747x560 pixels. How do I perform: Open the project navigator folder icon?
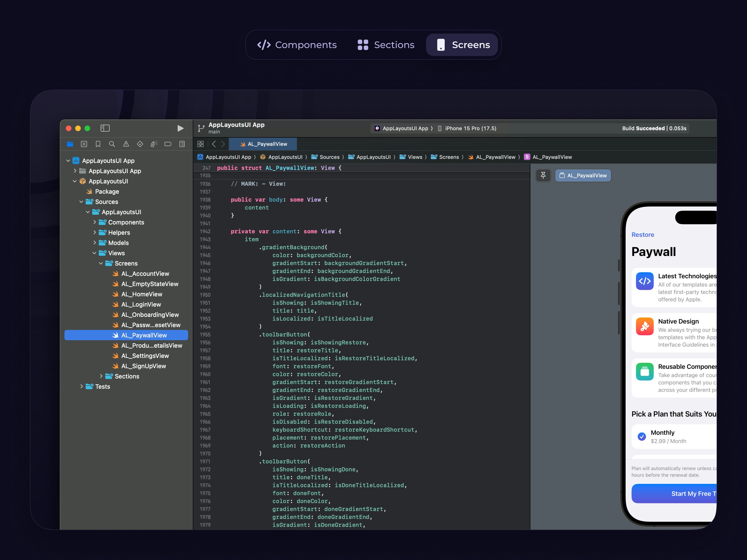click(70, 144)
